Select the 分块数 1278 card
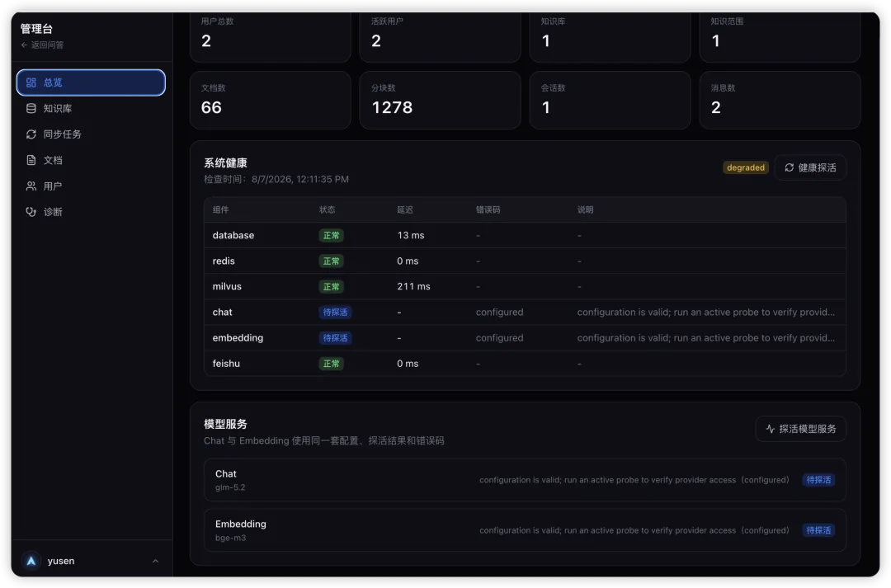This screenshot has width=891, height=588. point(440,100)
